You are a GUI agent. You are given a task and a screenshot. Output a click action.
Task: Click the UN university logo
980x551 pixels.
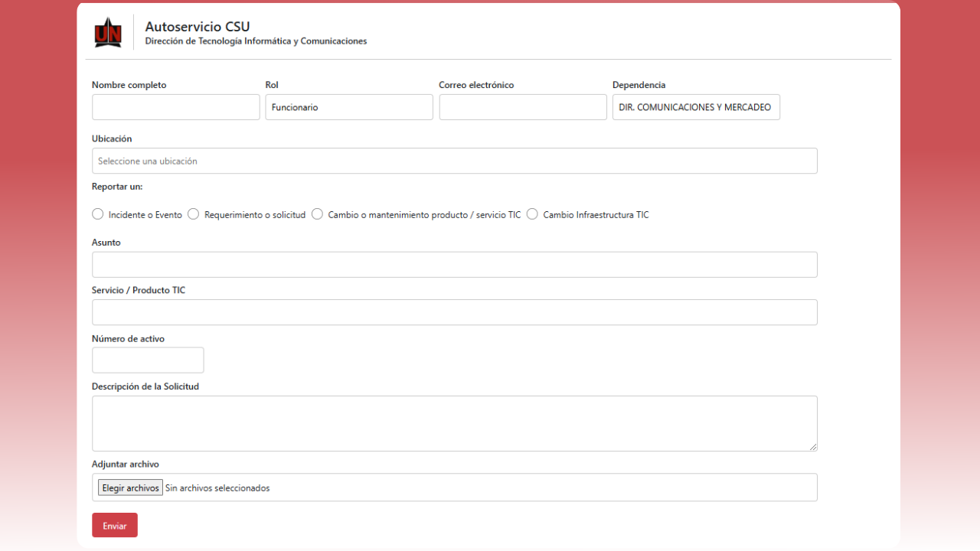(108, 33)
